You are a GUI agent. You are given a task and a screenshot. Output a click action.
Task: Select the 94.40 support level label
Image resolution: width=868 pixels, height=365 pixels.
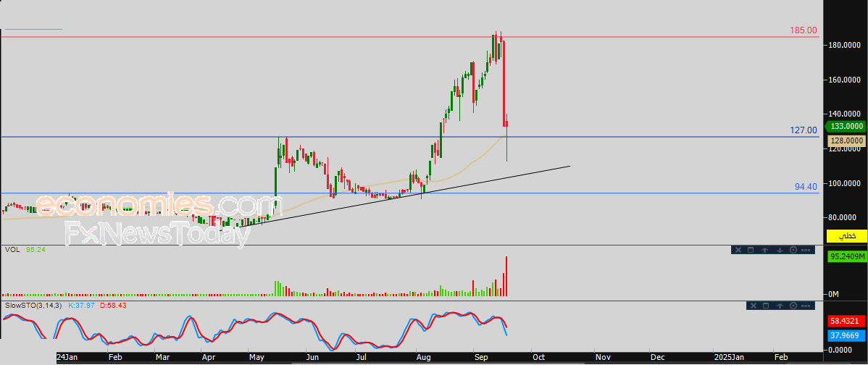(x=806, y=187)
